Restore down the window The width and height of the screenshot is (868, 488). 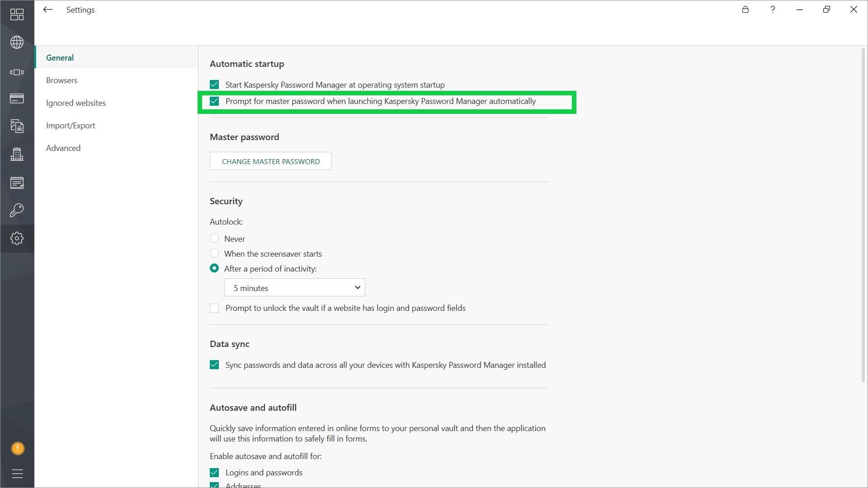pos(826,9)
